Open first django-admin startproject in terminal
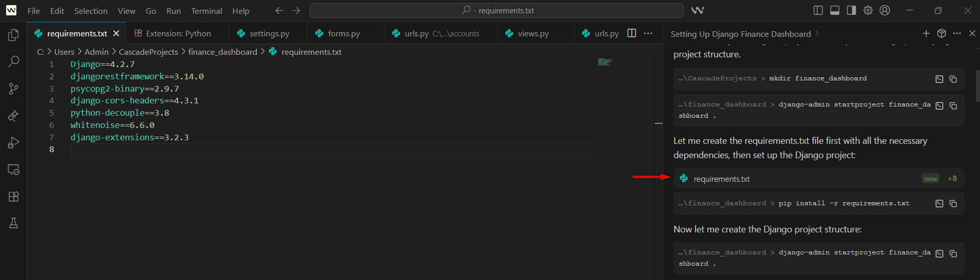The width and height of the screenshot is (980, 280). click(940, 105)
